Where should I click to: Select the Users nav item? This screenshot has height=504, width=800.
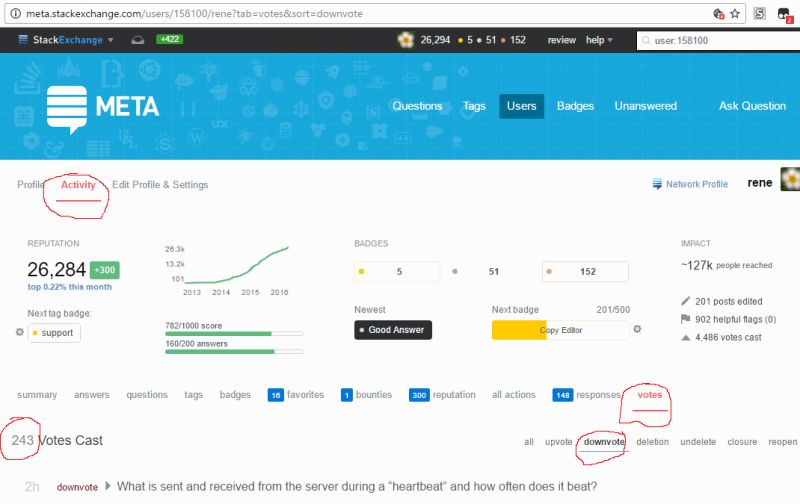tap(521, 106)
